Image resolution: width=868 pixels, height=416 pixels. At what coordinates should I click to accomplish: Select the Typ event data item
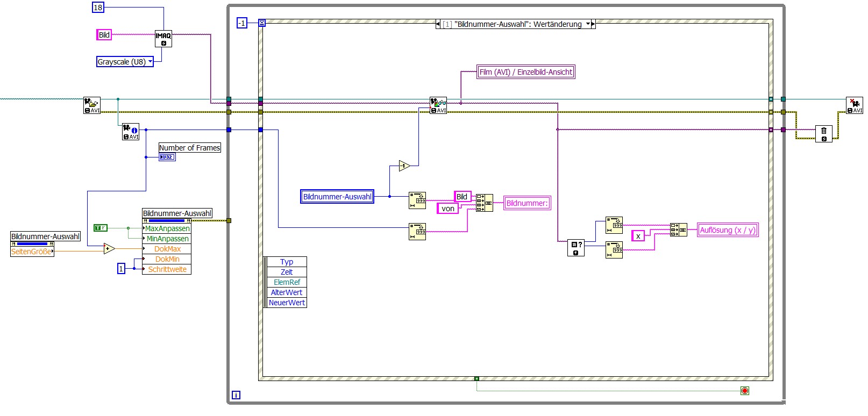287,262
